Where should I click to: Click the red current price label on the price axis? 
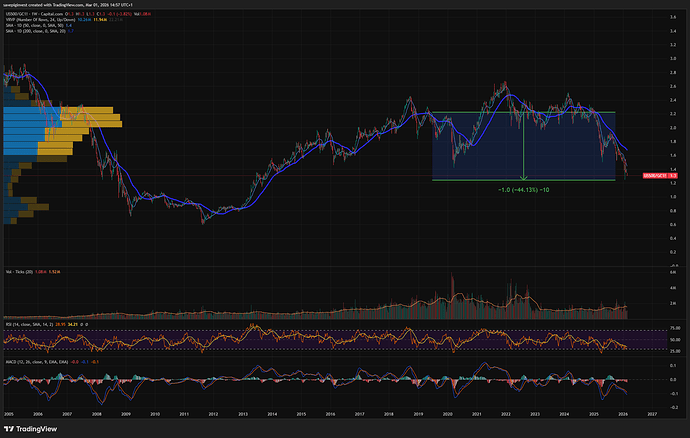point(651,174)
